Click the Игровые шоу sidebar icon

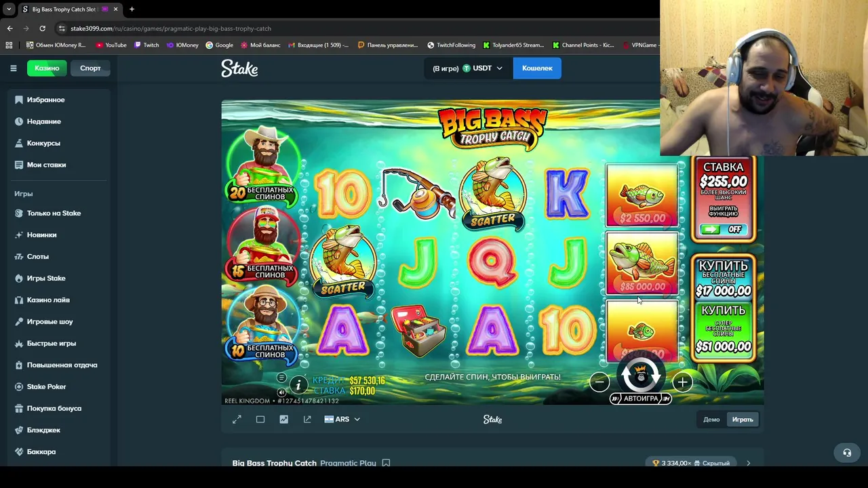[x=19, y=321]
